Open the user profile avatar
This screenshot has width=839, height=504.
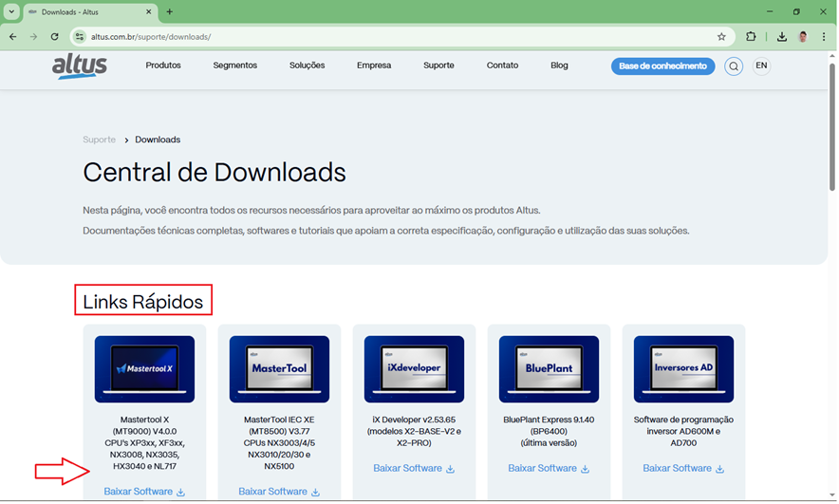(803, 37)
